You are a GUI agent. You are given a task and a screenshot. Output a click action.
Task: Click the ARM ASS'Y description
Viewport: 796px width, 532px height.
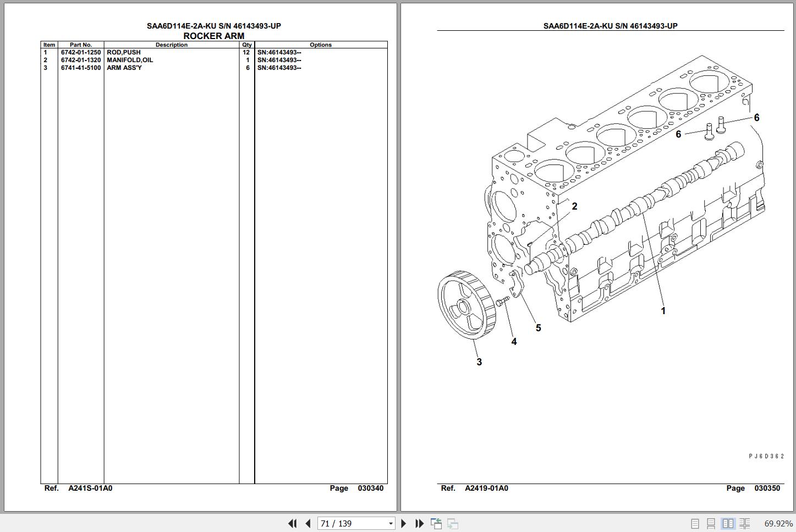[x=124, y=68]
